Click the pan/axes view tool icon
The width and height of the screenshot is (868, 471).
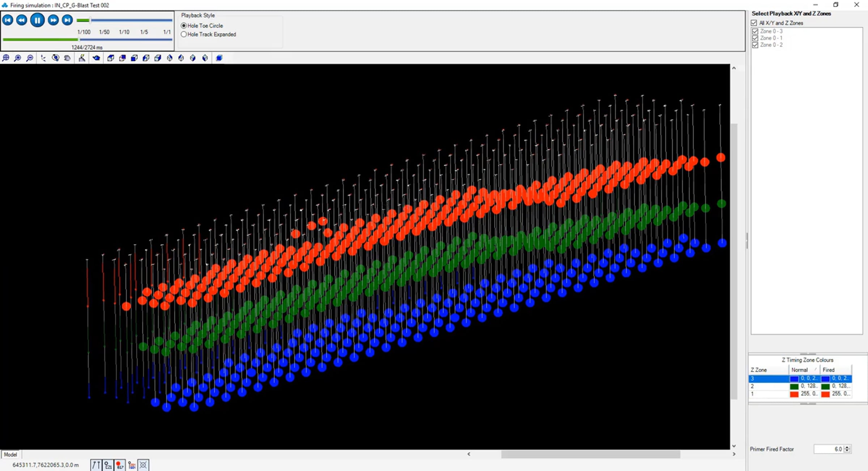pyautogui.click(x=43, y=58)
